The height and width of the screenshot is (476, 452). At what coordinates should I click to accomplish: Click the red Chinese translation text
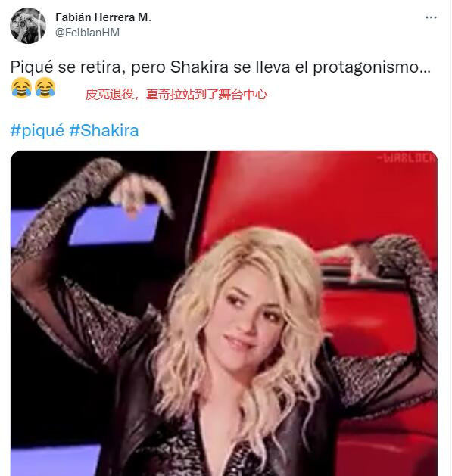click(x=176, y=95)
